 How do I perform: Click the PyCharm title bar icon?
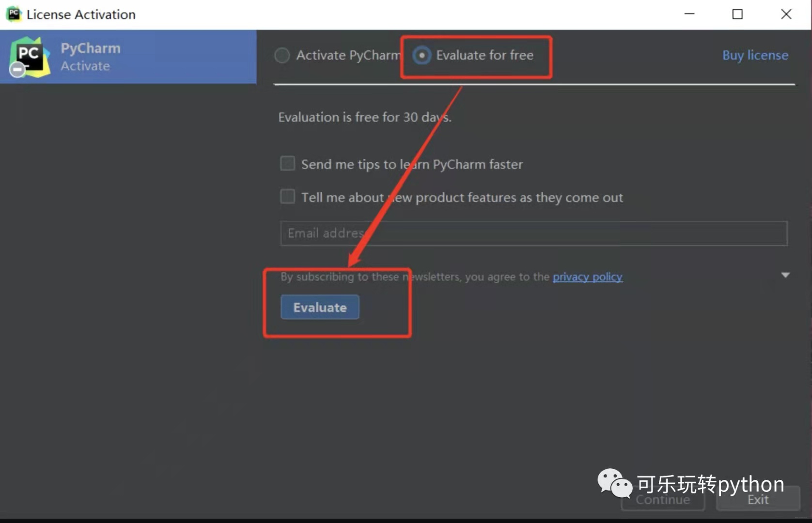pos(14,14)
